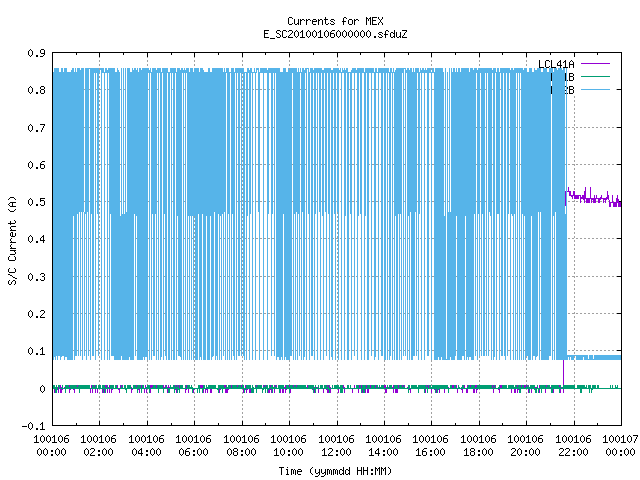Click the light blue legend line sample
This screenshot has width=640, height=480.
(595, 89)
